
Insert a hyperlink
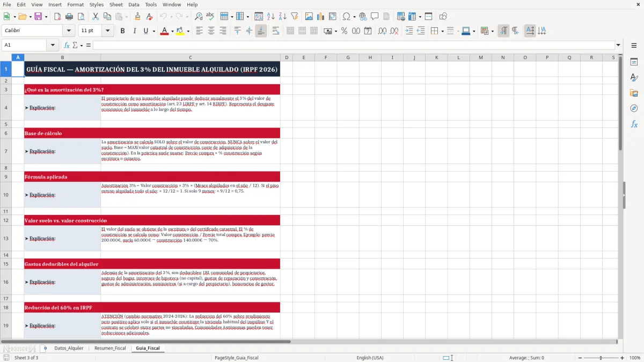363,17
